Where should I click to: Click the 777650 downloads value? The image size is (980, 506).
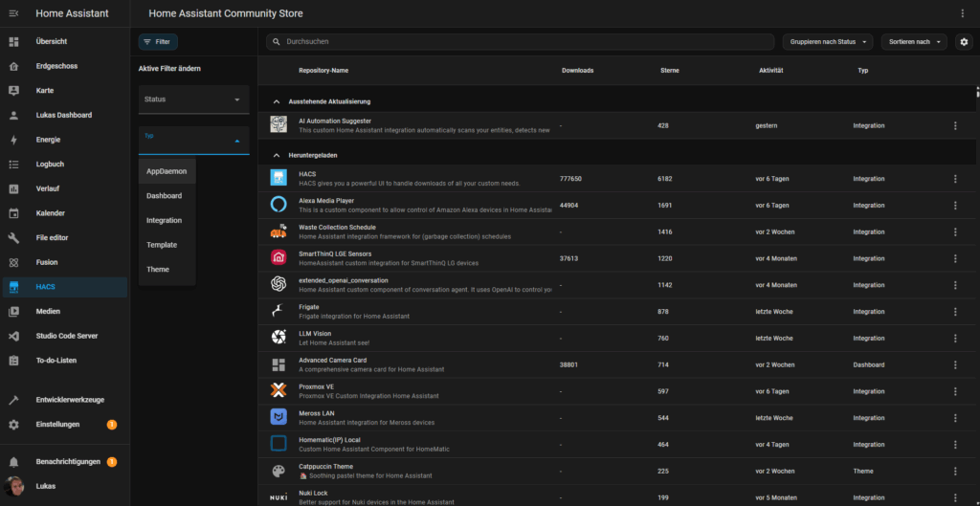tap(570, 179)
